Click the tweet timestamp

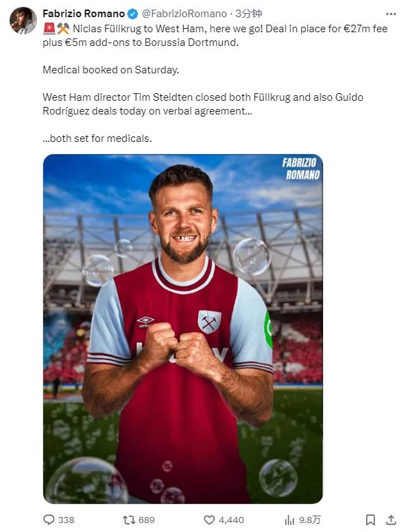(249, 14)
